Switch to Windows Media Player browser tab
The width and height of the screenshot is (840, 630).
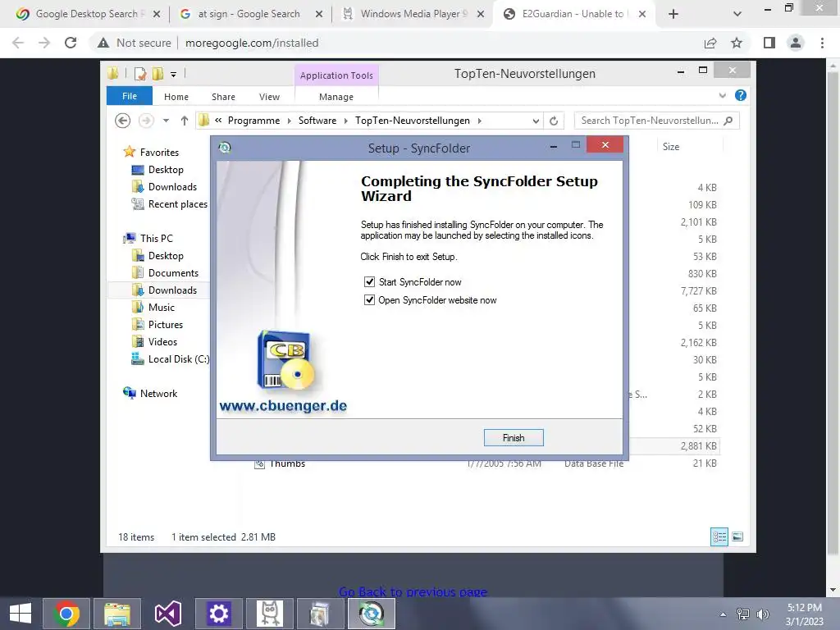click(413, 14)
